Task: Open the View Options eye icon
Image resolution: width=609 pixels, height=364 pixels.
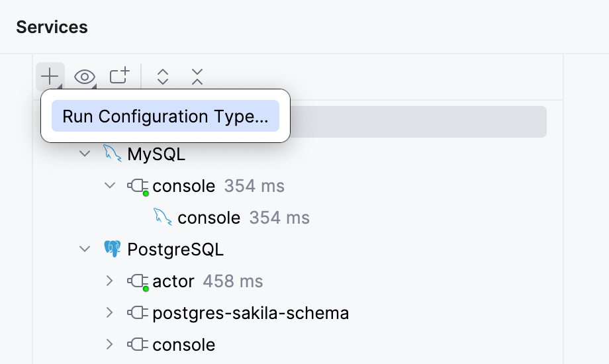Action: click(x=84, y=77)
